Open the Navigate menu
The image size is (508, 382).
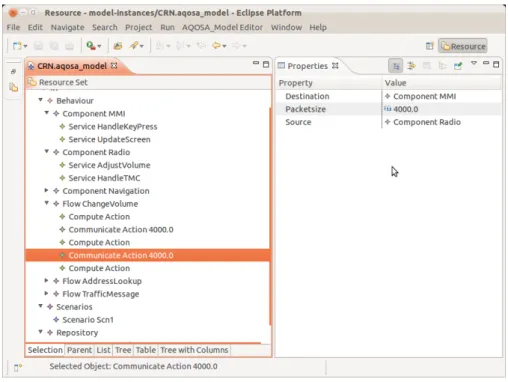point(67,27)
